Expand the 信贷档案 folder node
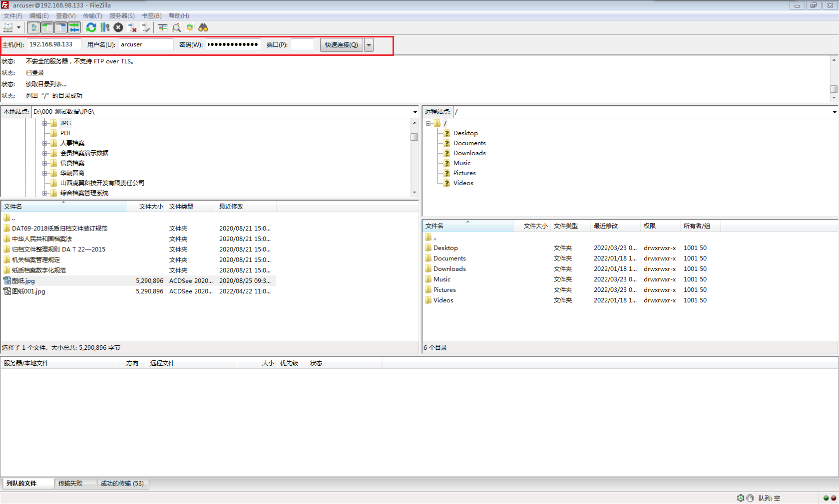The image size is (839, 504). tap(44, 163)
